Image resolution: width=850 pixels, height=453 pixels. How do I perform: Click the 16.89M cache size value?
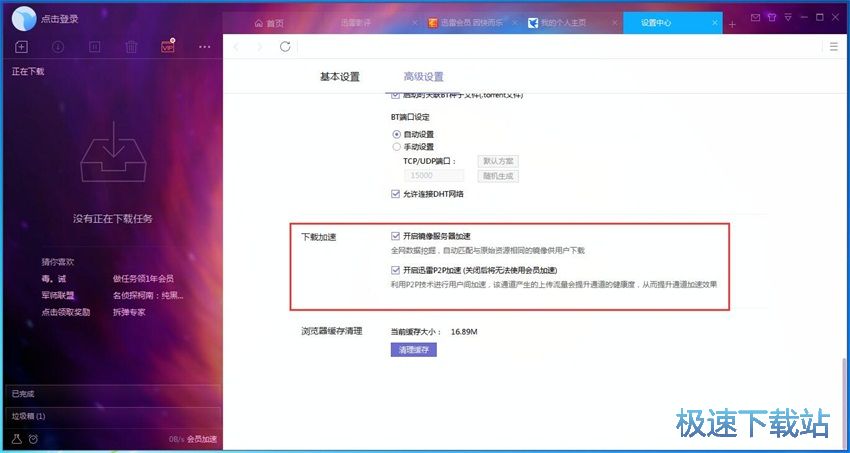tap(464, 332)
